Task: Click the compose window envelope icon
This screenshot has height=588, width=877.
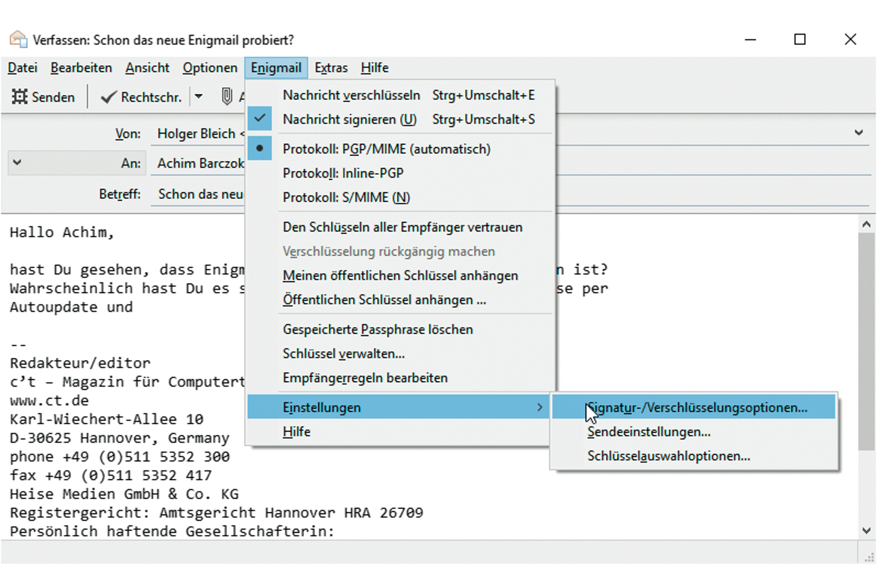Action: pyautogui.click(x=18, y=39)
